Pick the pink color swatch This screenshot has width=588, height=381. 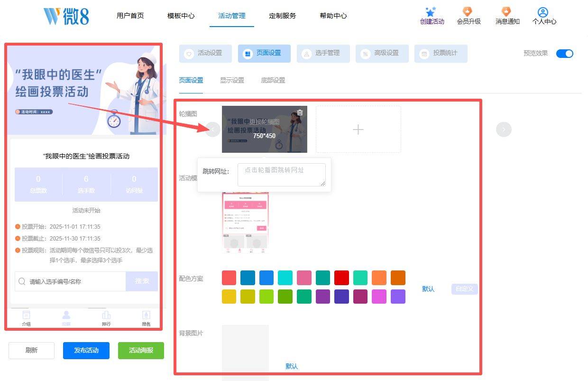pyautogui.click(x=304, y=278)
